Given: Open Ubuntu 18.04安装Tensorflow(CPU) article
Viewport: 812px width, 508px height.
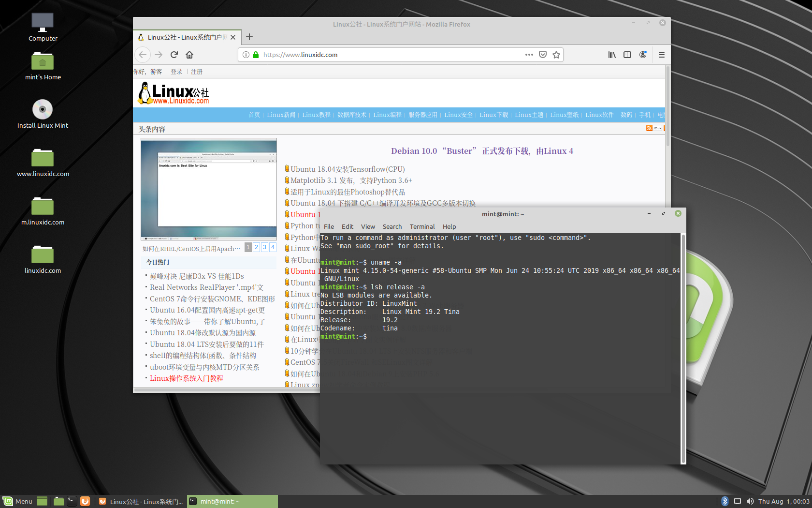Looking at the screenshot, I should click(x=348, y=169).
